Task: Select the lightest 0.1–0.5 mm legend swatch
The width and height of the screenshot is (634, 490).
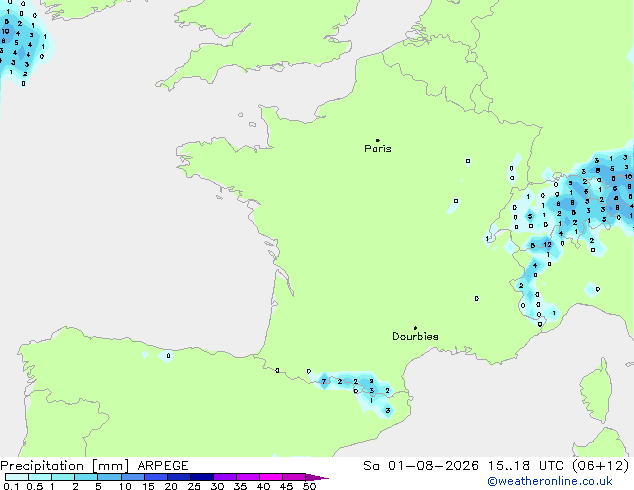Action: 17,477
